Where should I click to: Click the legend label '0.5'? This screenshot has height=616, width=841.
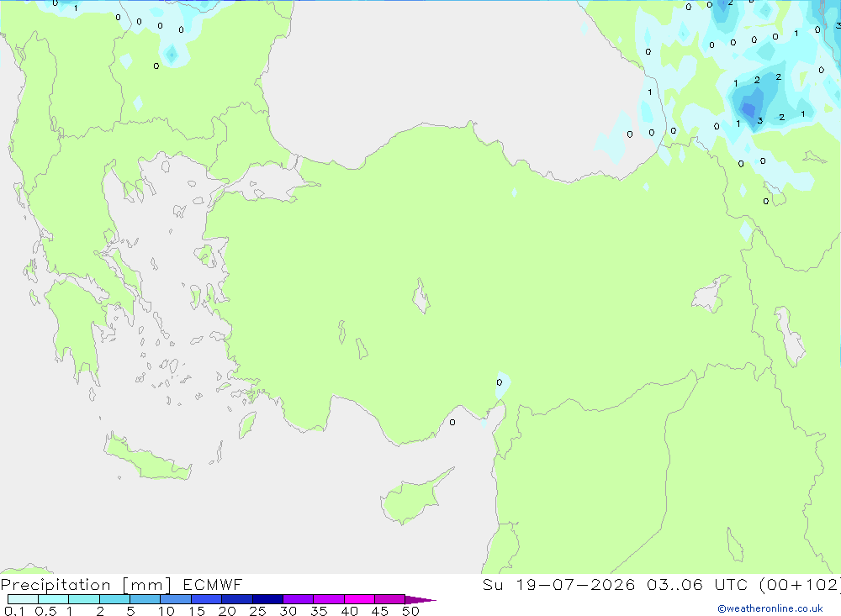coord(45,611)
